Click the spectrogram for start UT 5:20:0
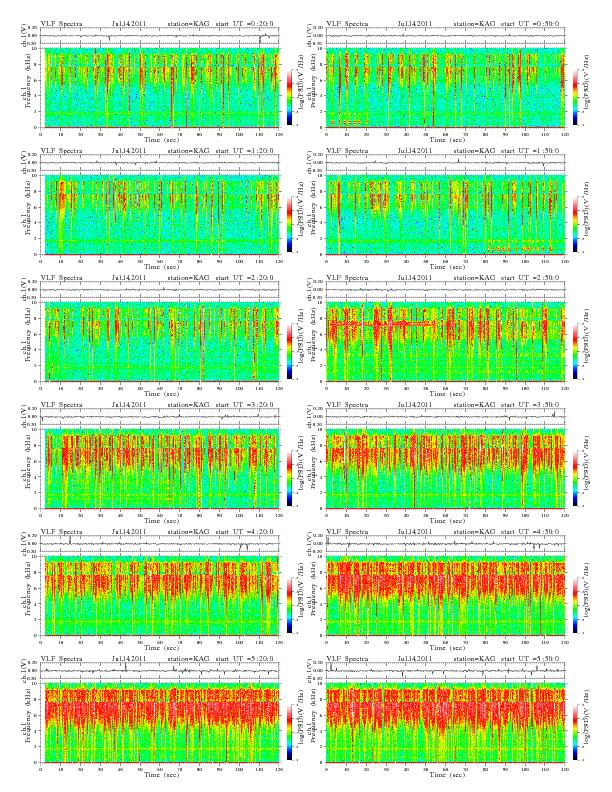The height and width of the screenshot is (792, 612). [x=160, y=723]
